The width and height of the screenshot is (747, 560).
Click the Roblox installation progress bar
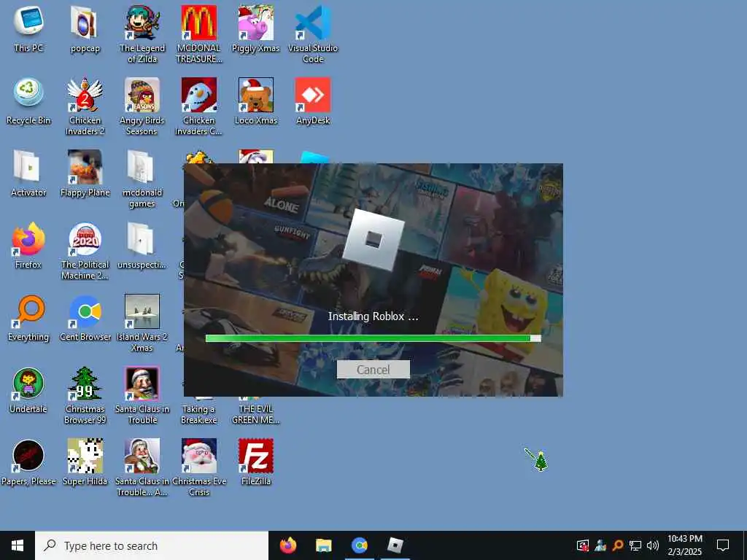tap(373, 338)
